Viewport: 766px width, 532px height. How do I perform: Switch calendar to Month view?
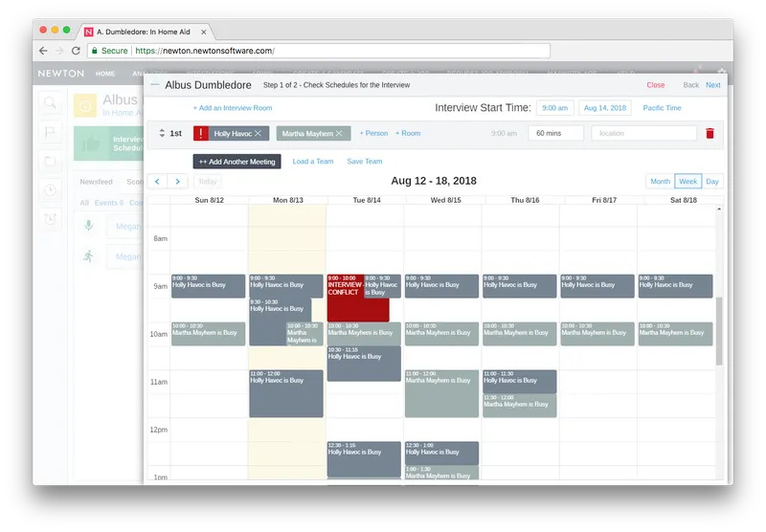coord(660,181)
